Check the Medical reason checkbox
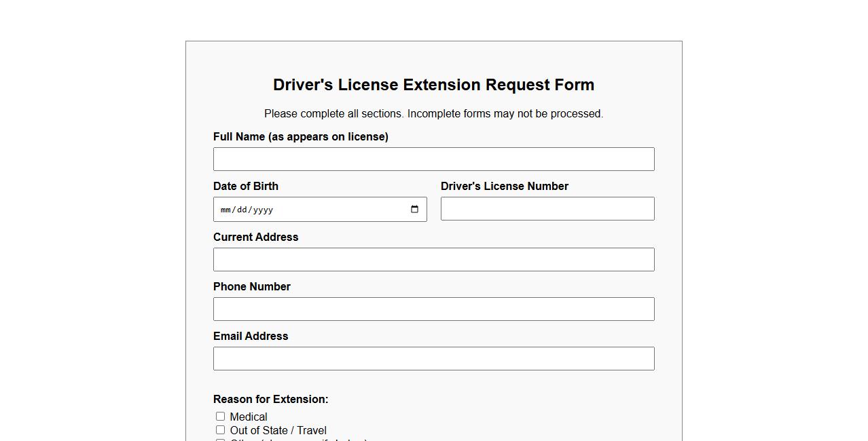The height and width of the screenshot is (441, 868). [x=220, y=416]
